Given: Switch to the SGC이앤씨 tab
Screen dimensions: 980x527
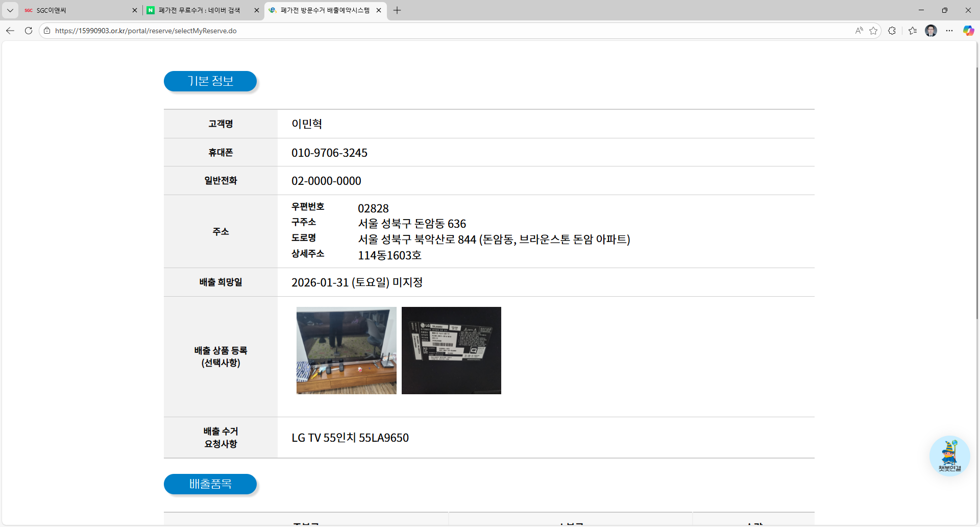Looking at the screenshot, I should [x=77, y=10].
